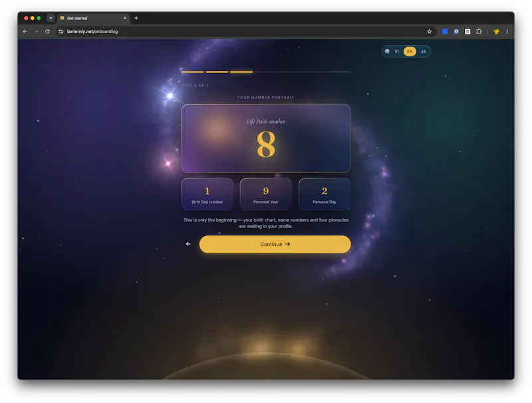The height and width of the screenshot is (403, 532).
Task: Switch language to JA
Action: coord(423,51)
